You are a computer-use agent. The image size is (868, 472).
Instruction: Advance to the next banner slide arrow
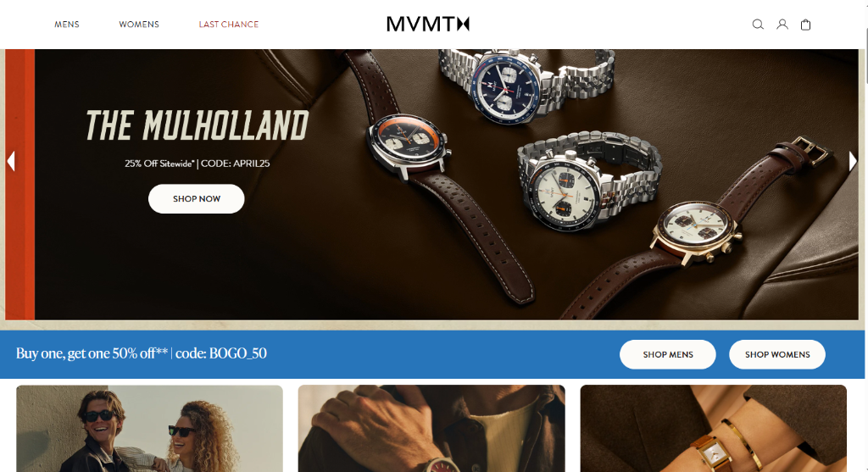point(853,161)
